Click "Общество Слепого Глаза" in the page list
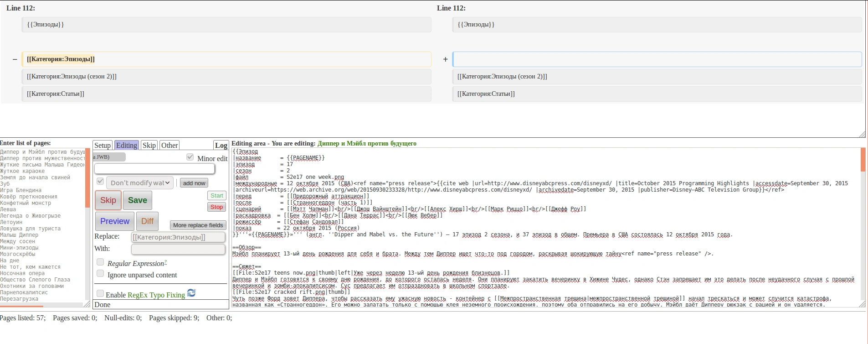 35,280
